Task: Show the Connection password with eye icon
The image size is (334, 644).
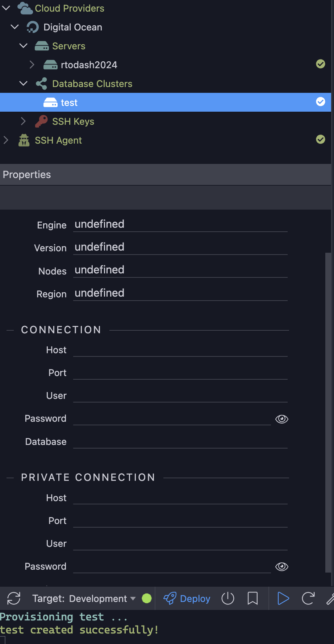Action: pos(282,419)
